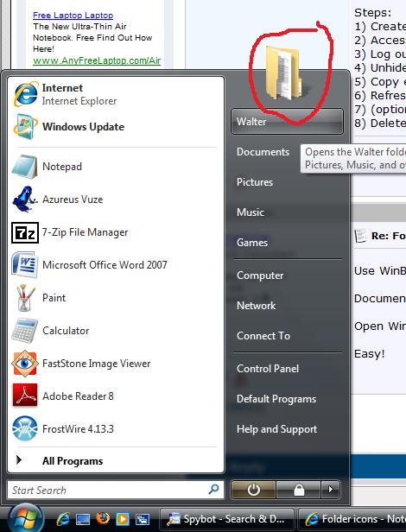The height and width of the screenshot is (532, 406).
Task: Open Paint
Action: point(116,298)
